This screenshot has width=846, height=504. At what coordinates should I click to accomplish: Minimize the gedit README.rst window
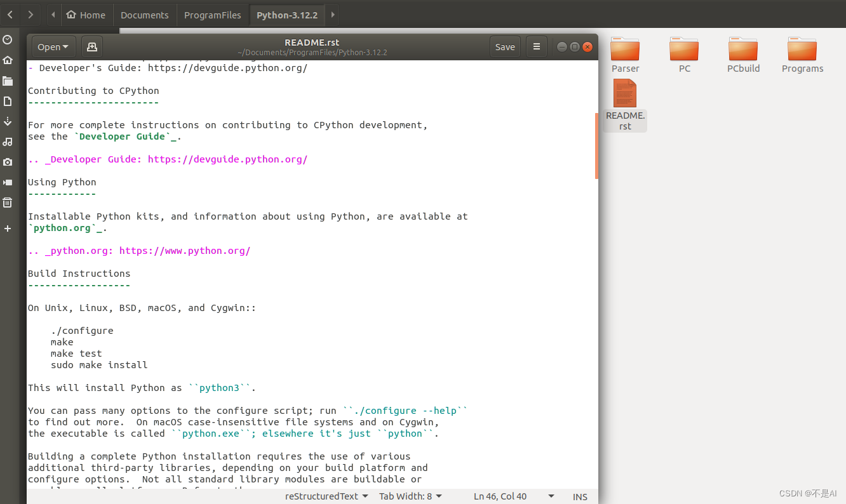[562, 47]
